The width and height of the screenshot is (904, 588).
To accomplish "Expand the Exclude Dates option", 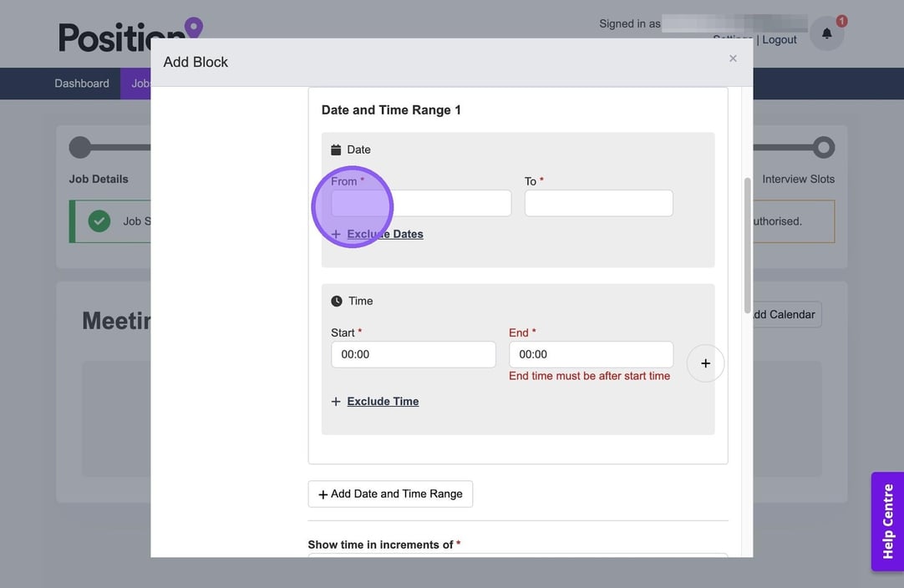I will click(384, 234).
